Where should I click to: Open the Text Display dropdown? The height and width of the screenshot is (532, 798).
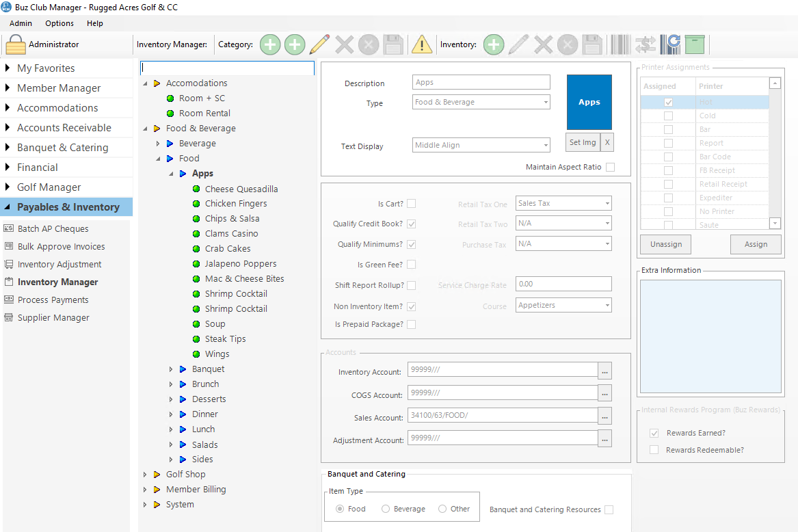481,145
